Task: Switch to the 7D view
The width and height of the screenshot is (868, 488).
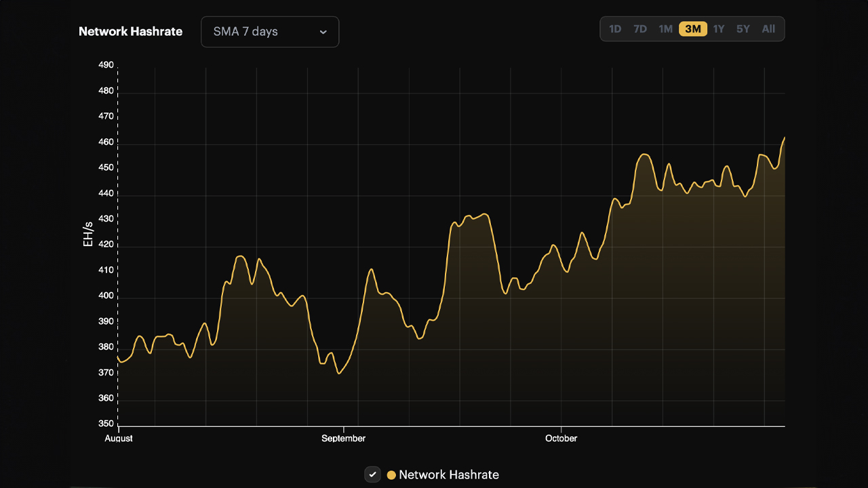Action: (x=639, y=28)
